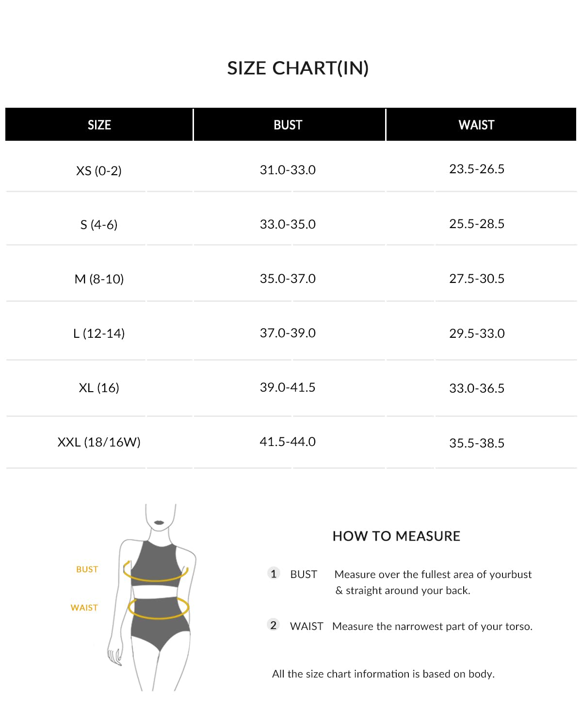Select the M (8-10) size label

point(99,279)
